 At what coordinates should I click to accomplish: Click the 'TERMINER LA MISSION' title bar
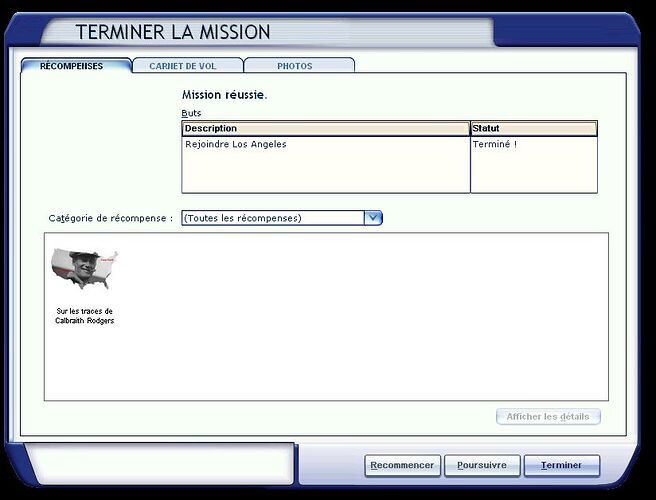tap(174, 32)
